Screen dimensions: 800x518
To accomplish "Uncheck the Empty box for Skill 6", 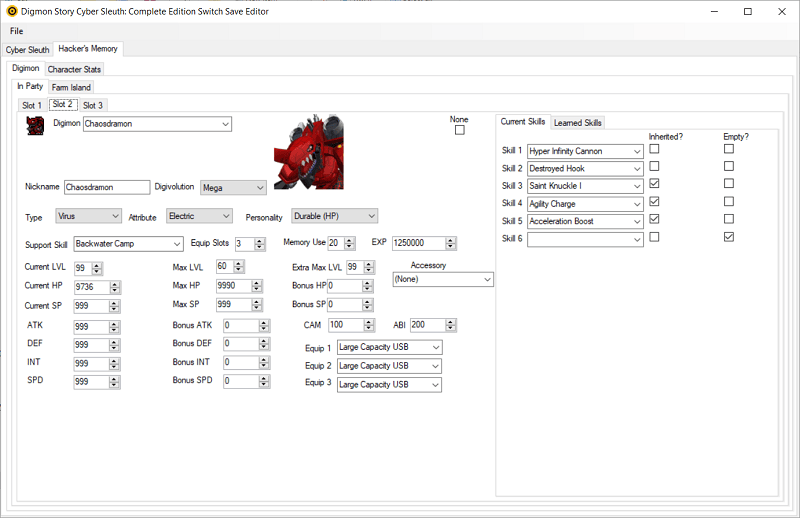I will [x=729, y=237].
